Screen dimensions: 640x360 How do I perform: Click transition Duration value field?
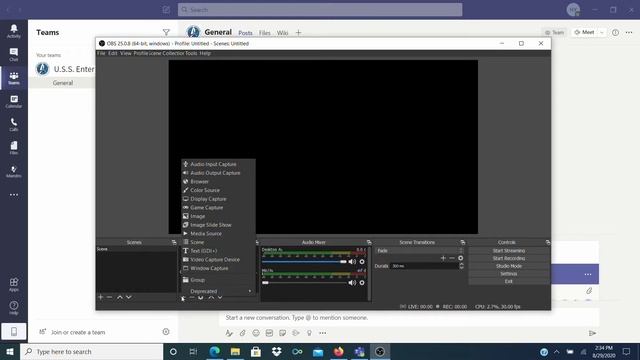click(x=424, y=266)
